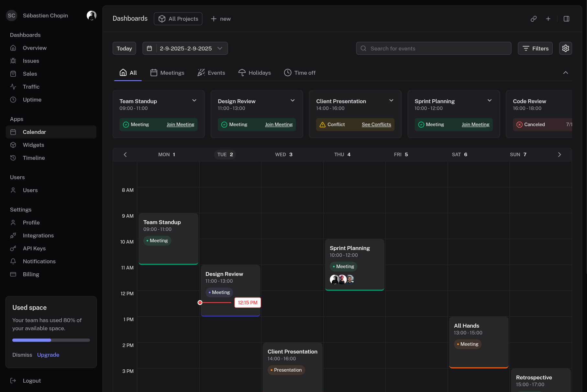This screenshot has height=392, width=587.
Task: Click the used space progress bar
Action: tap(51, 340)
